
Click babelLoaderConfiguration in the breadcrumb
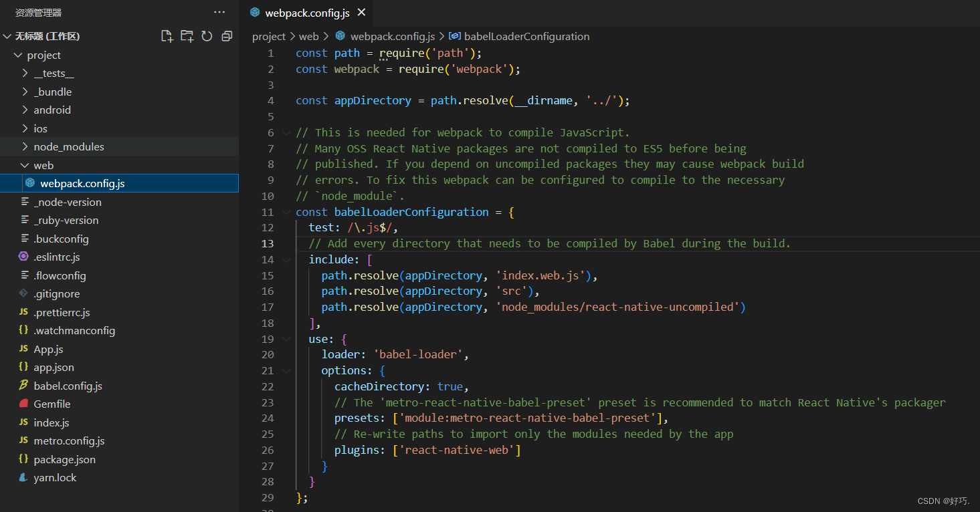[x=527, y=37]
